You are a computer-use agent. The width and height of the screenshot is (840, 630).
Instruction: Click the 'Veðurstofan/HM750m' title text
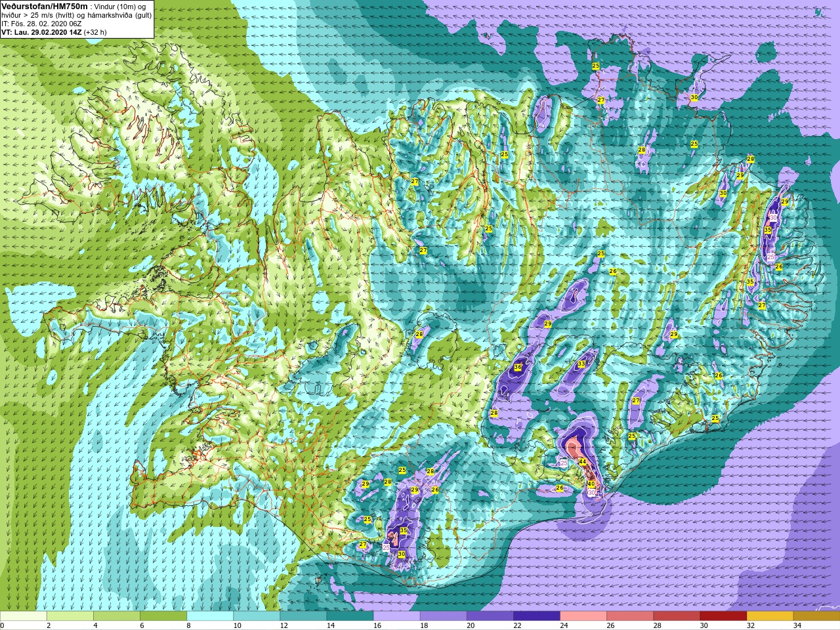[45, 6]
